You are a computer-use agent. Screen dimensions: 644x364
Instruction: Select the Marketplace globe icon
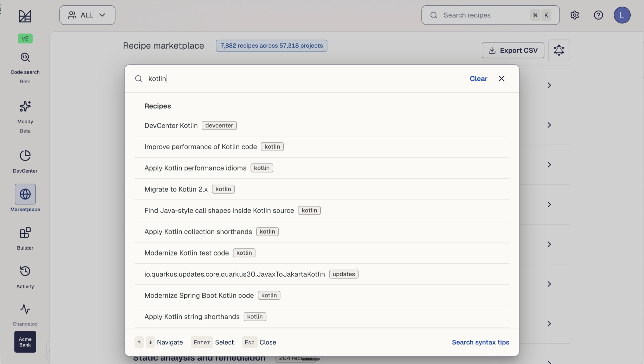(25, 194)
